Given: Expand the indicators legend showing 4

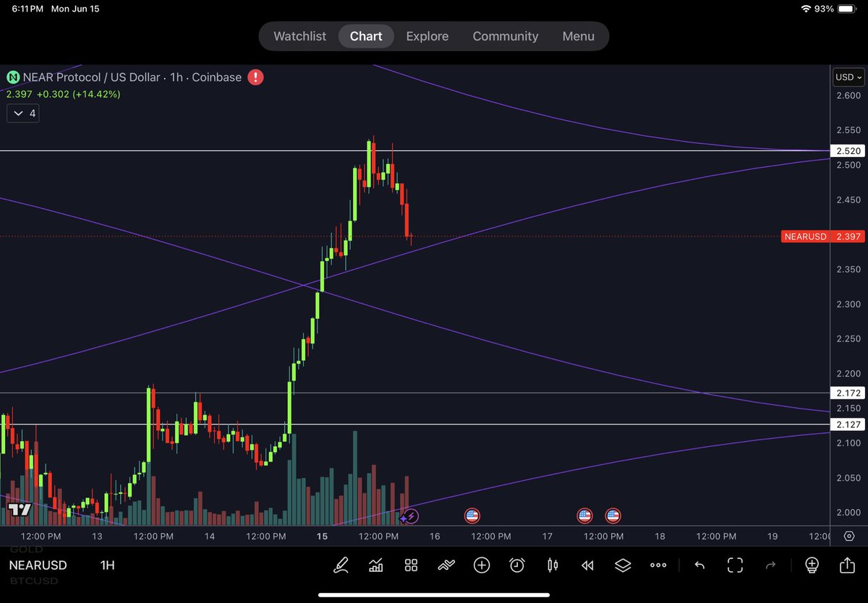Looking at the screenshot, I should point(23,114).
